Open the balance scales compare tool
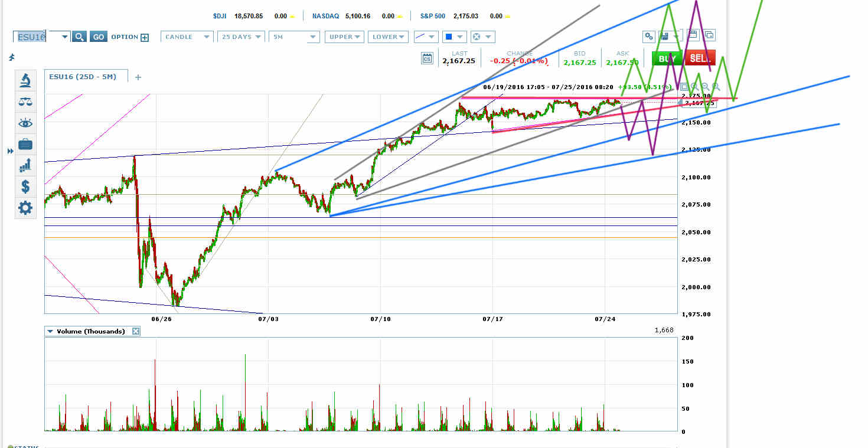The height and width of the screenshot is (448, 868). [25, 101]
